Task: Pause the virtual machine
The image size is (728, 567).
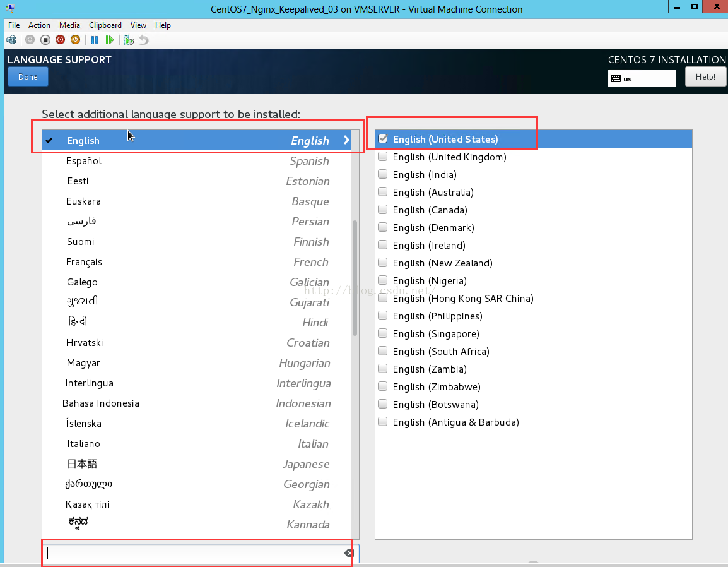Action: click(x=95, y=40)
